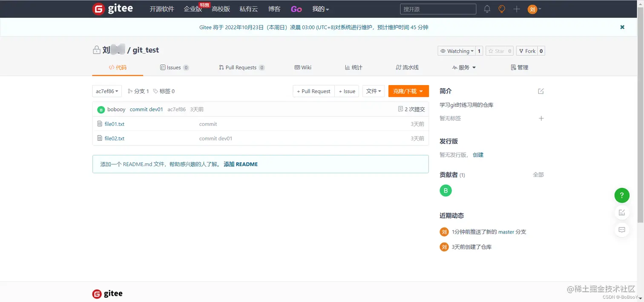Viewport: 644px width, 302px height.
Task: Open the Pull Requests tab
Action: tap(241, 67)
